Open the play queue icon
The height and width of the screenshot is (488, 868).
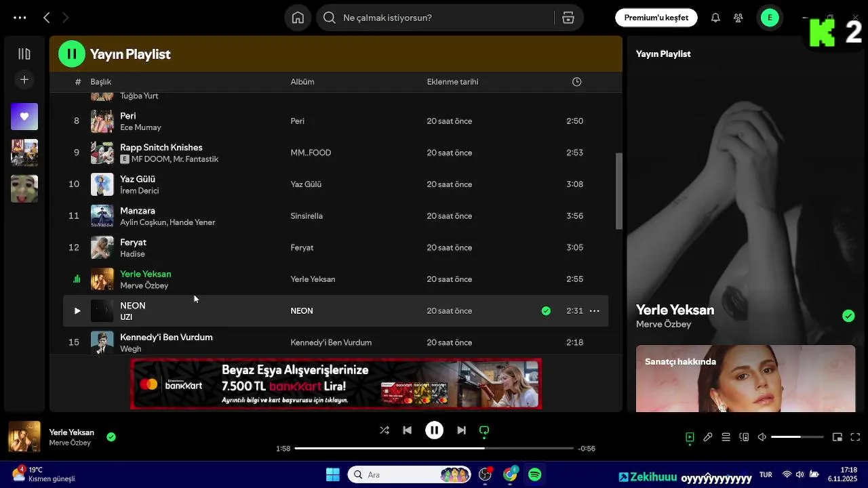pyautogui.click(x=726, y=437)
